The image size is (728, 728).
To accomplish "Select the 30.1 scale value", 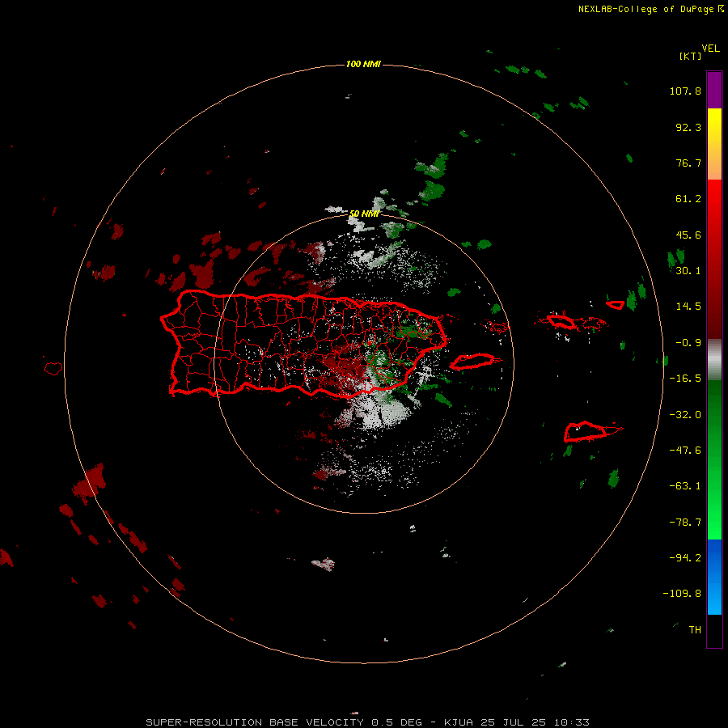I will pos(688,271).
